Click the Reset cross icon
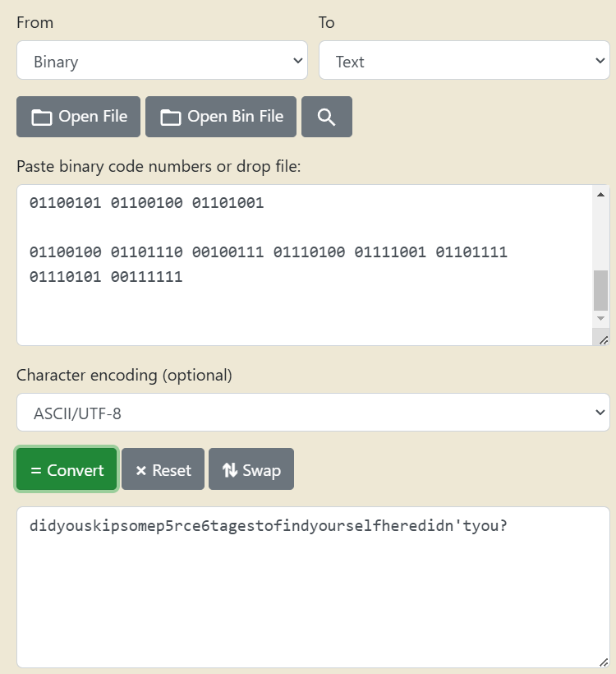The height and width of the screenshot is (674, 616). pyautogui.click(x=140, y=471)
